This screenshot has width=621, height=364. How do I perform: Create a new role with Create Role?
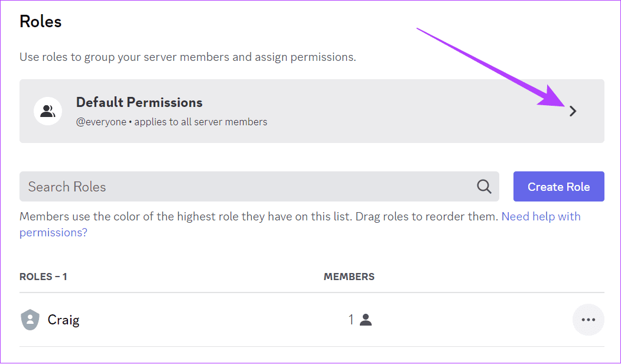559,186
